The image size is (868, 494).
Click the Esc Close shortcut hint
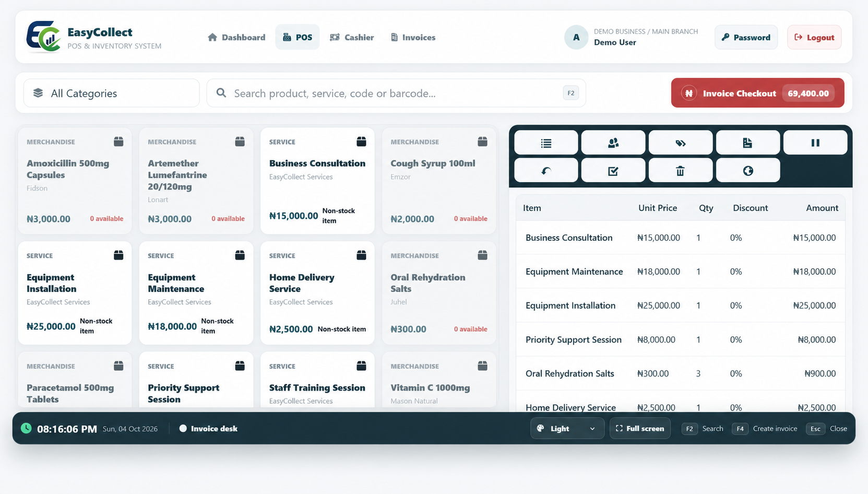827,428
